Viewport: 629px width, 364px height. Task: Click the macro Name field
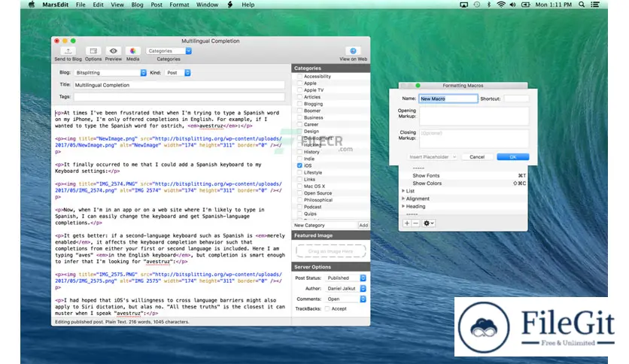click(448, 99)
